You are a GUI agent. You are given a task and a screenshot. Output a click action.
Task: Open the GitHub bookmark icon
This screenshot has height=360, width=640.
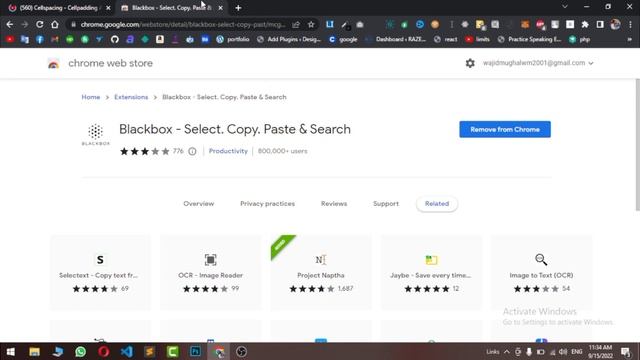[115, 40]
